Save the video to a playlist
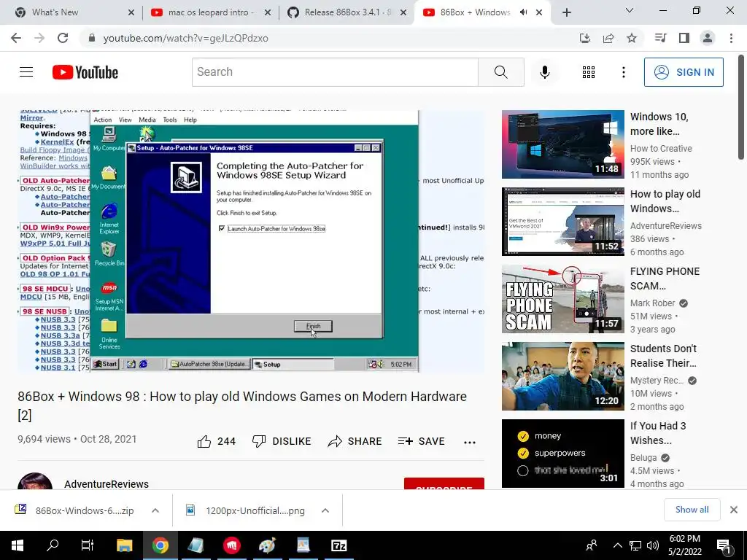Image resolution: width=747 pixels, height=560 pixels. pyautogui.click(x=421, y=441)
